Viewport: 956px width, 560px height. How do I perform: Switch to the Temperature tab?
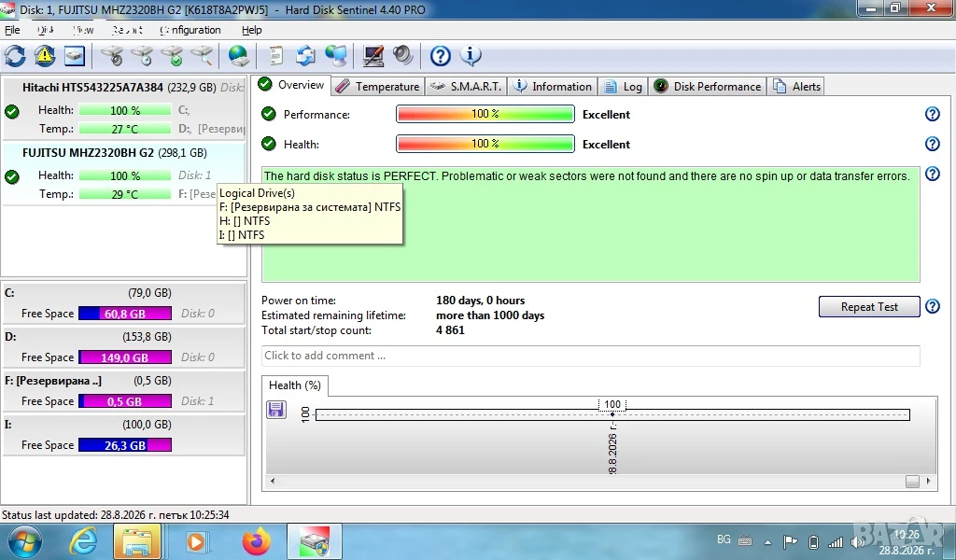point(378,87)
